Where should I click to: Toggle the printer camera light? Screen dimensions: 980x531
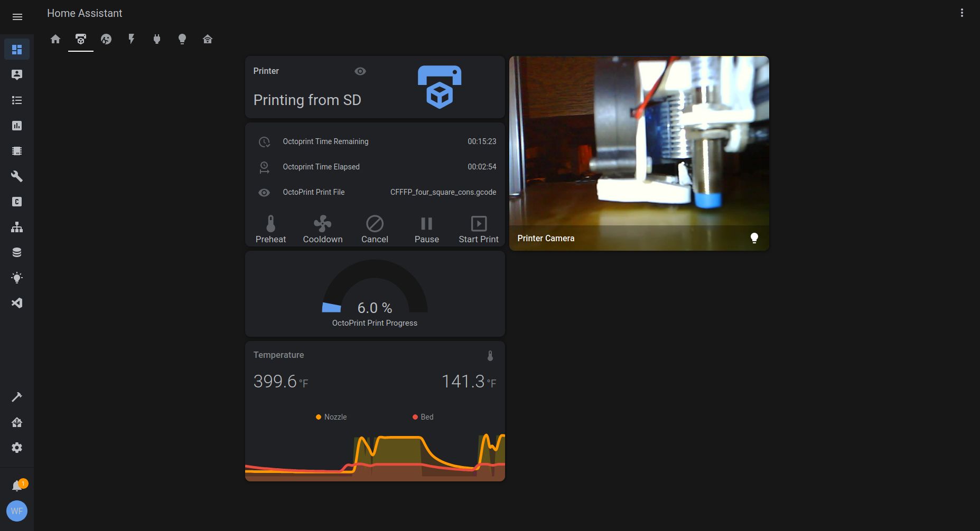754,238
